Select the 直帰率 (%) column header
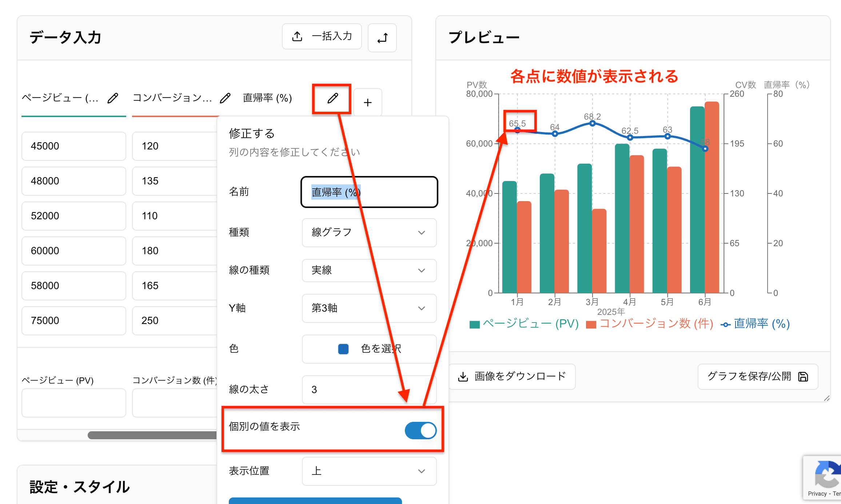The width and height of the screenshot is (841, 504). coord(267,97)
